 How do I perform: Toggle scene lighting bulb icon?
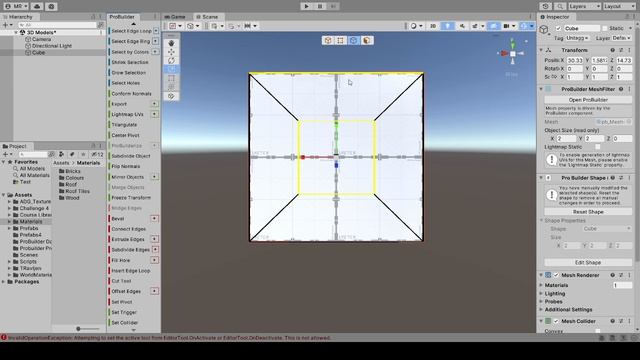(447, 26)
